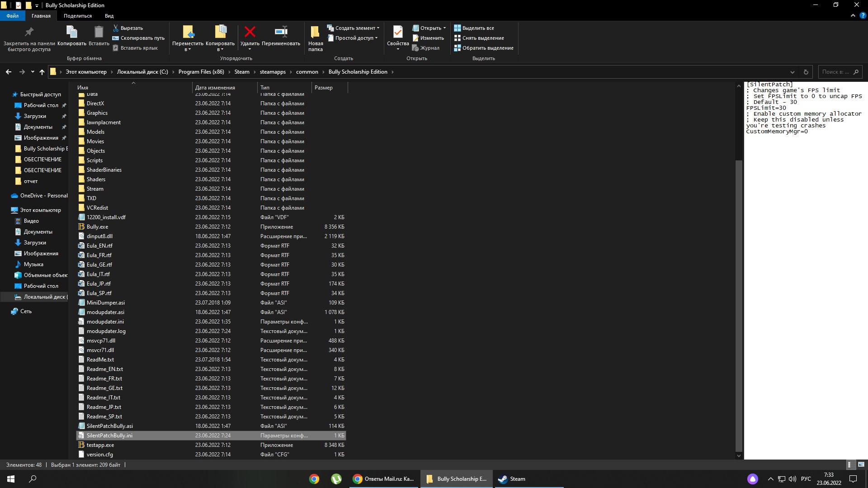Sort by Date modified (Дата изменения) column

pos(225,88)
